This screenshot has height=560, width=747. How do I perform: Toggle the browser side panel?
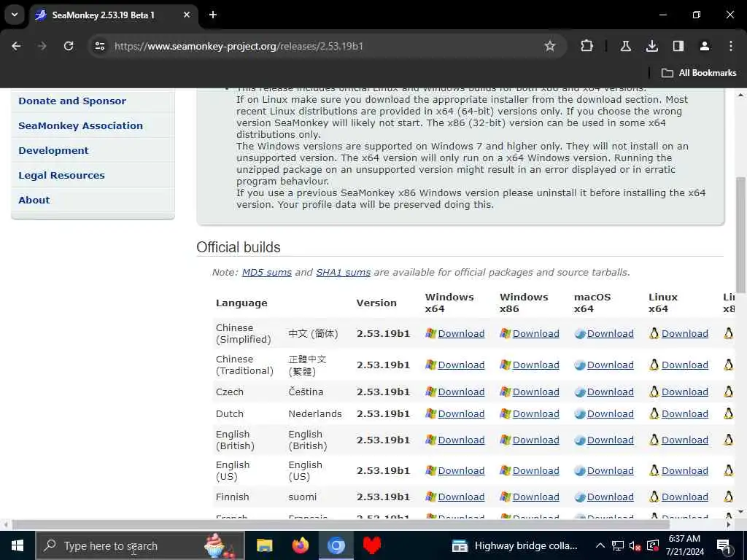[x=678, y=46]
